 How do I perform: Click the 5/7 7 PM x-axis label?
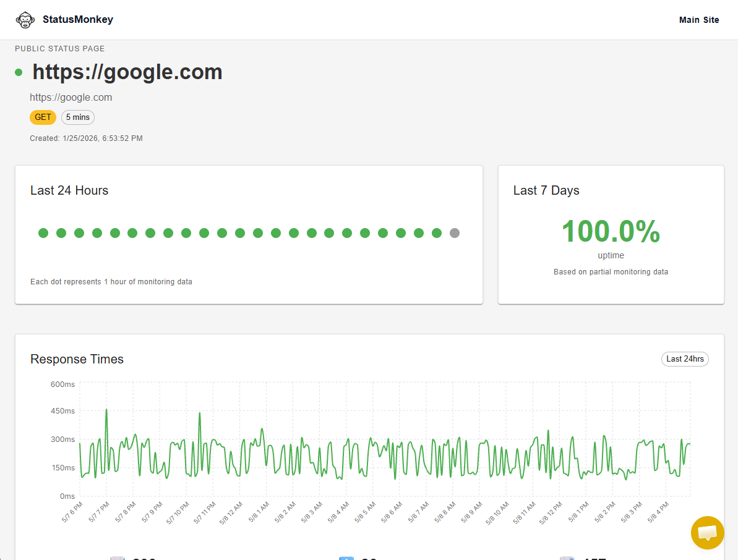point(99,512)
